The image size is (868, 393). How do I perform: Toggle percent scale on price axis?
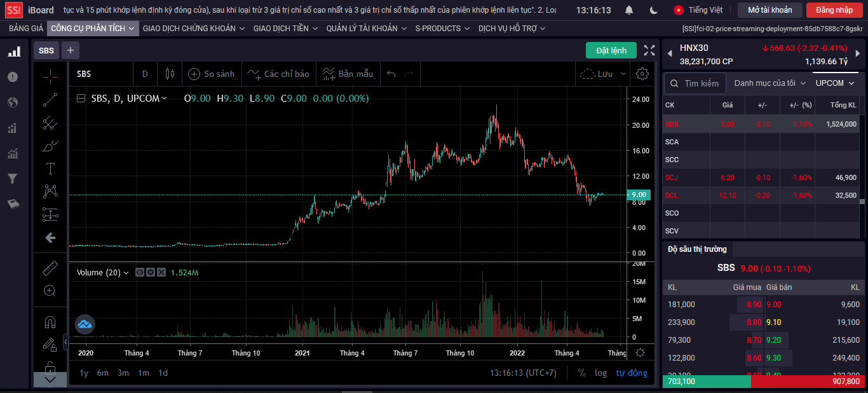pyautogui.click(x=582, y=373)
